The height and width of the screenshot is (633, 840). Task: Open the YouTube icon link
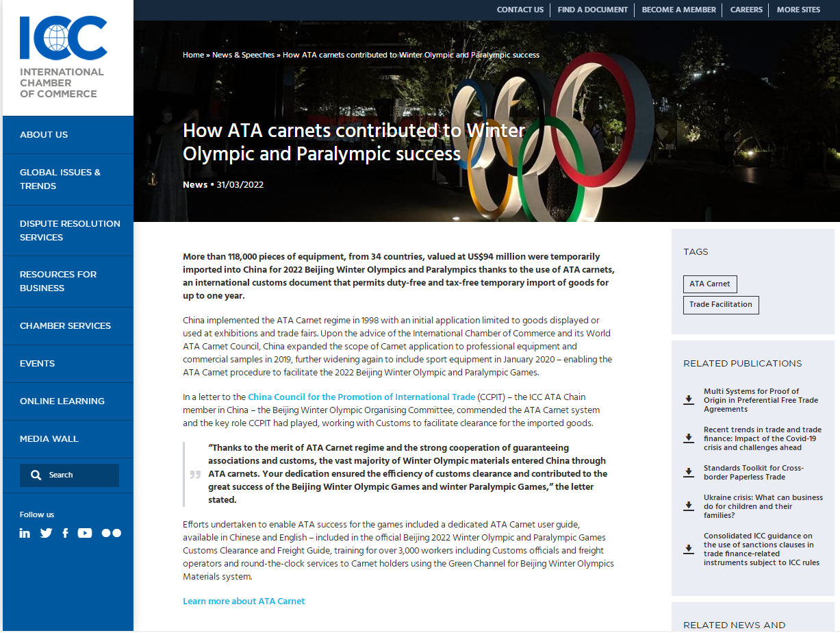(85, 533)
